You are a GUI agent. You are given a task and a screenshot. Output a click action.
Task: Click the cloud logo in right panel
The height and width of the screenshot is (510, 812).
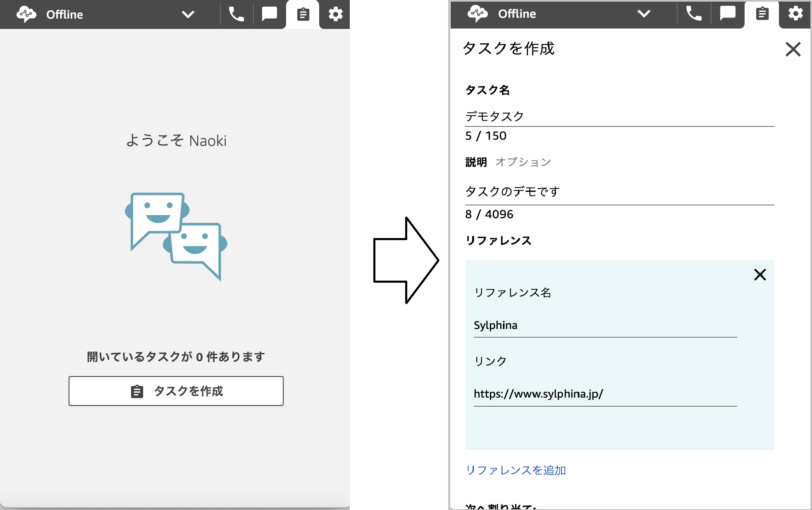(x=478, y=14)
